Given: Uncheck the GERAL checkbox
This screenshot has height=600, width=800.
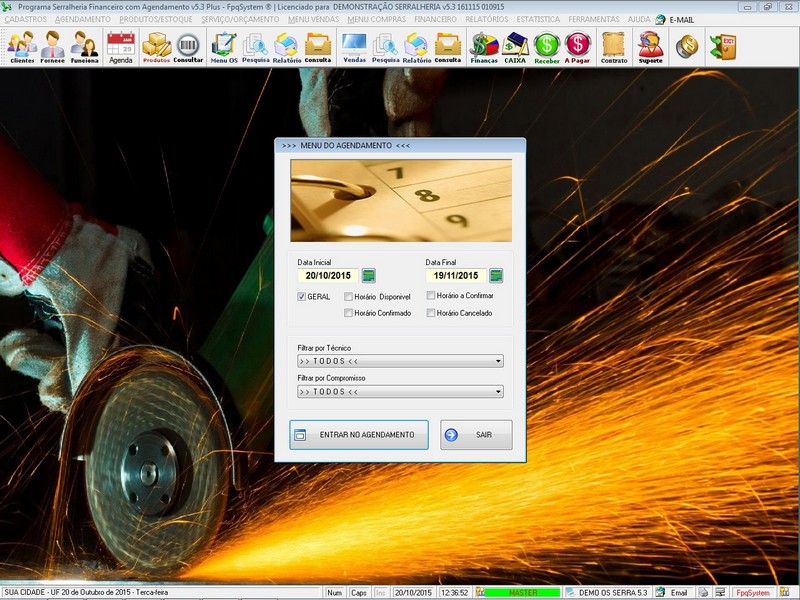Looking at the screenshot, I should [x=302, y=297].
